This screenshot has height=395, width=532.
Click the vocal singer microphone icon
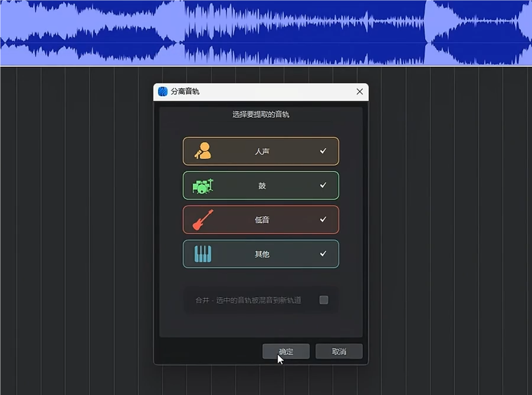tap(203, 151)
